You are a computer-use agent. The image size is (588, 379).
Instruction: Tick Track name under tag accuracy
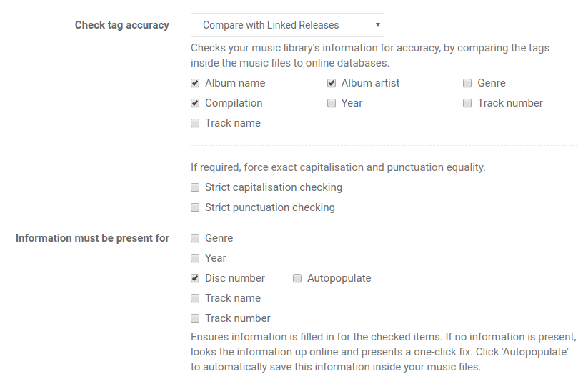coord(195,123)
